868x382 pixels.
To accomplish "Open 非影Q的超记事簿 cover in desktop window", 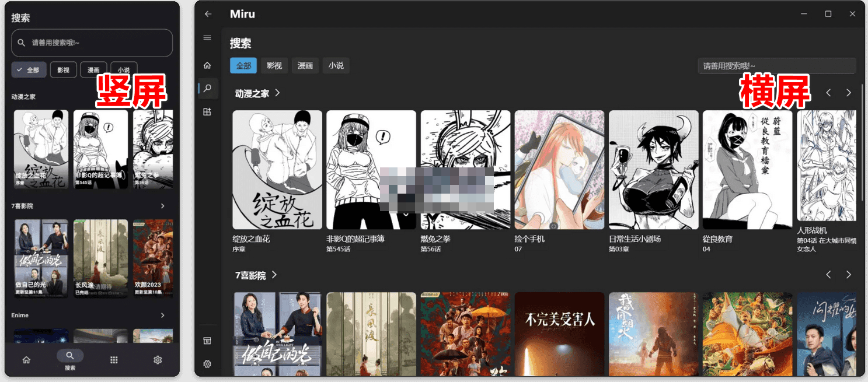I will point(371,170).
